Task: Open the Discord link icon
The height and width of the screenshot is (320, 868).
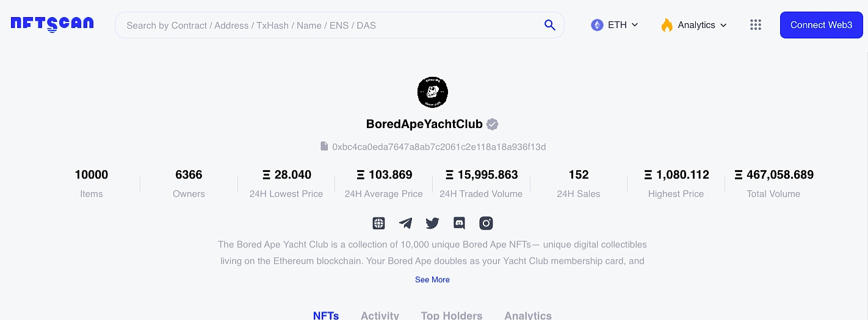Action: [x=459, y=223]
